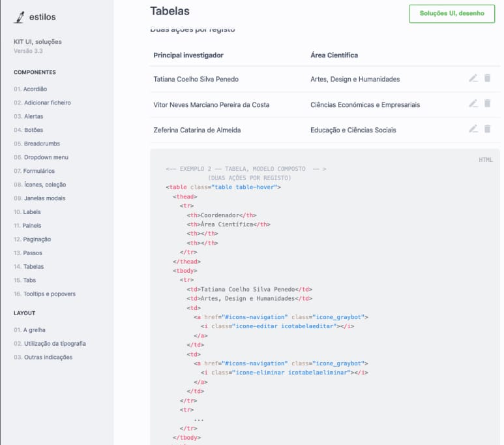Delete the Vitor Neves Marciano row
504x445 pixels.
[x=487, y=104]
